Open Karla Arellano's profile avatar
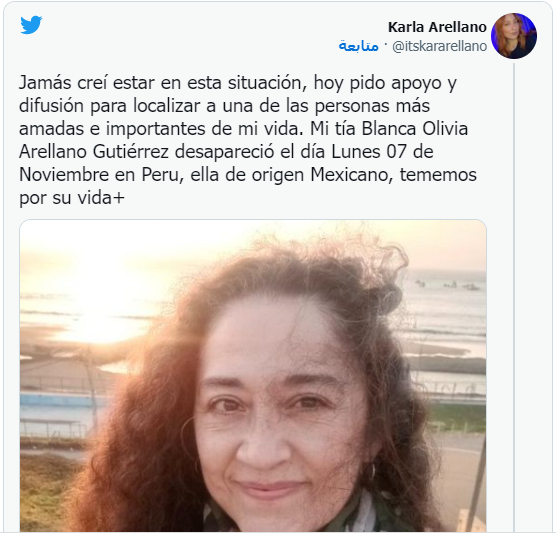 (x=514, y=36)
